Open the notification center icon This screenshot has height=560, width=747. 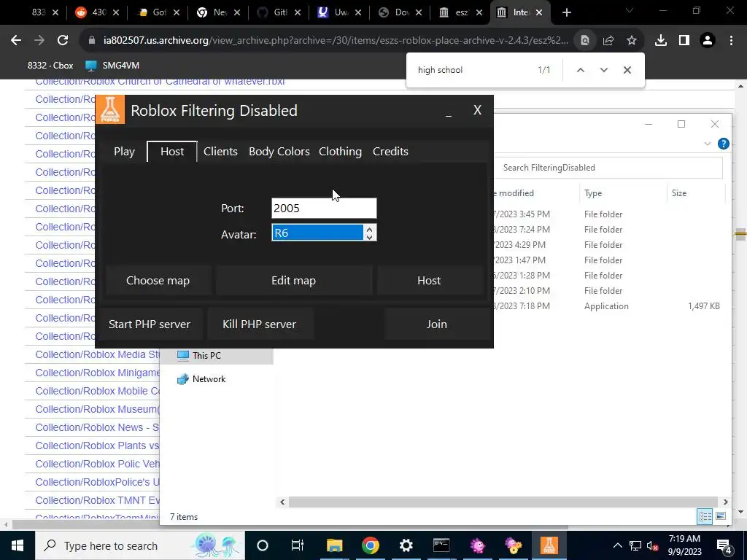[x=724, y=545]
